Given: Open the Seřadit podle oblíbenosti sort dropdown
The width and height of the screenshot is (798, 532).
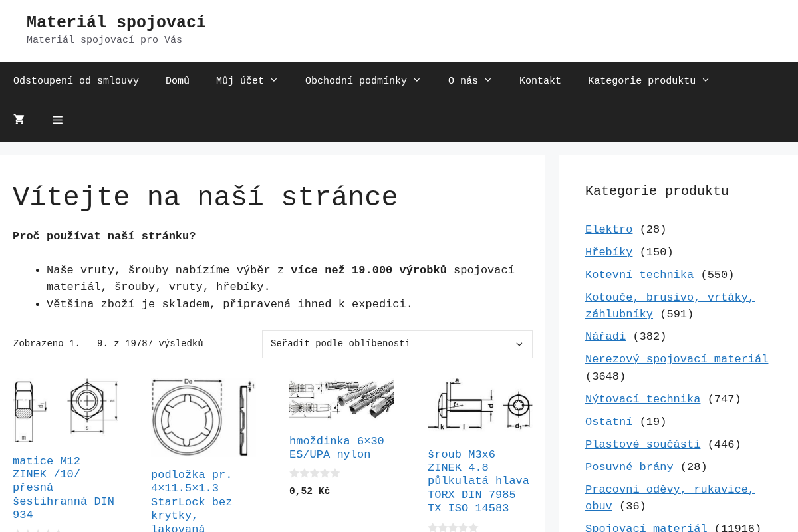Looking at the screenshot, I should [x=397, y=344].
